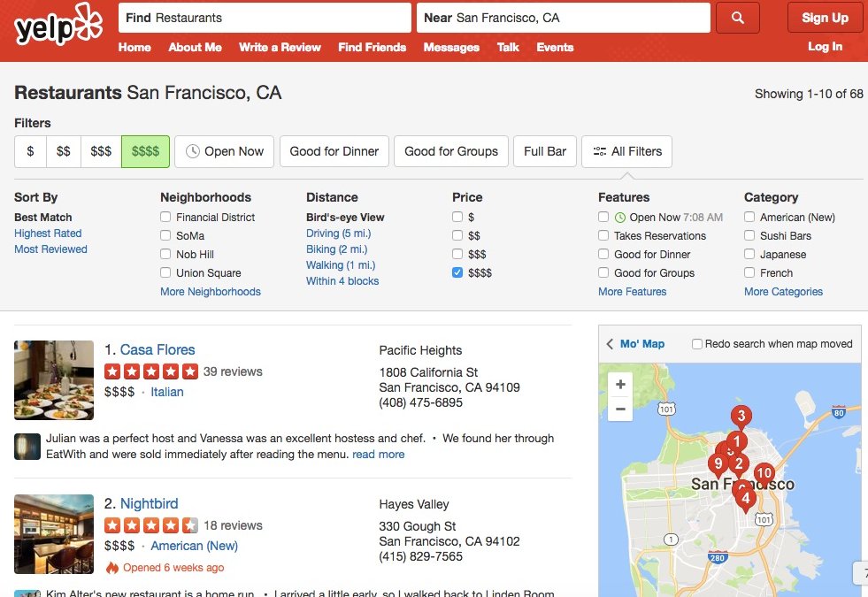
Task: Click the magnifying glass search button
Action: (744, 18)
